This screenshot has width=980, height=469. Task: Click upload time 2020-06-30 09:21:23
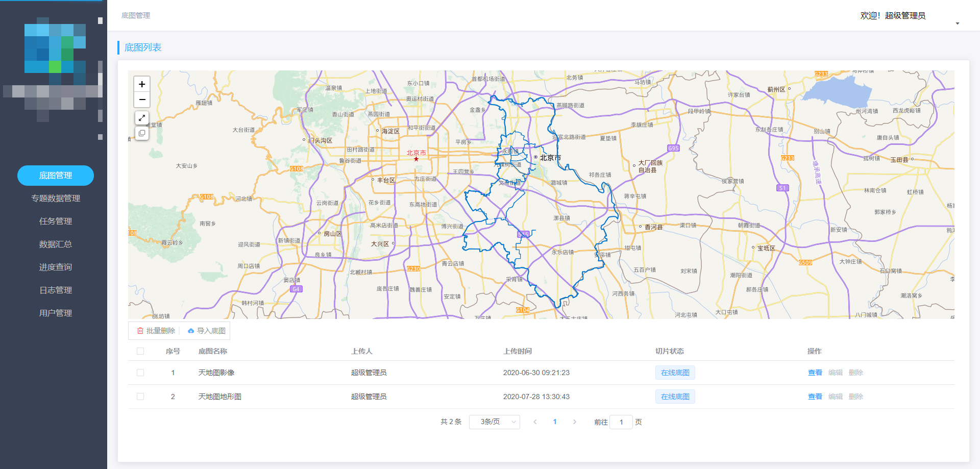536,373
